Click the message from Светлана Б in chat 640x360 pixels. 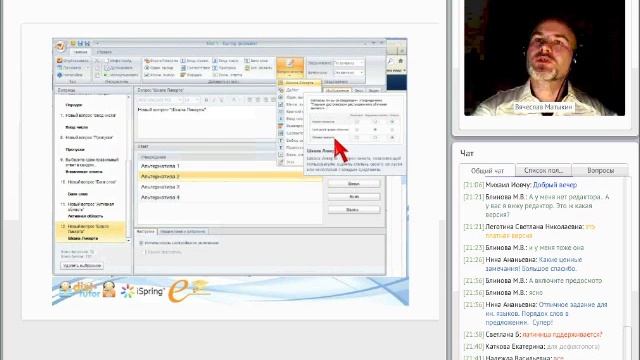(x=533, y=335)
